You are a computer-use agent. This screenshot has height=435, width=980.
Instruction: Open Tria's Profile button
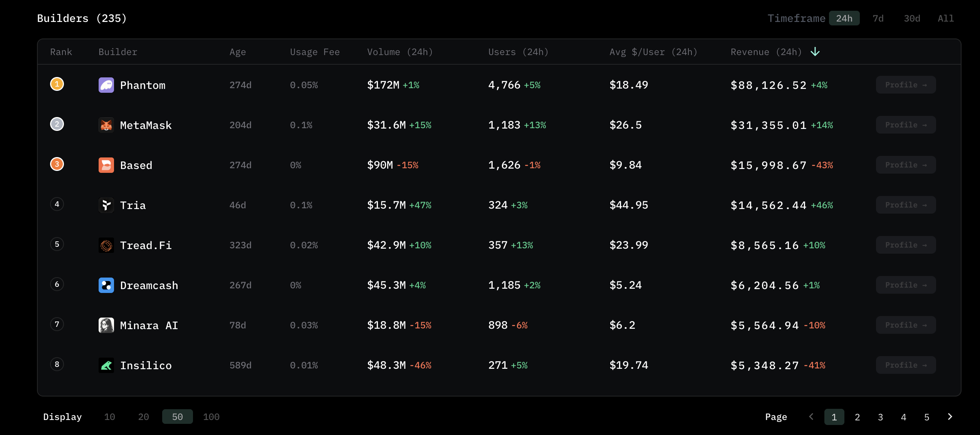pos(906,205)
